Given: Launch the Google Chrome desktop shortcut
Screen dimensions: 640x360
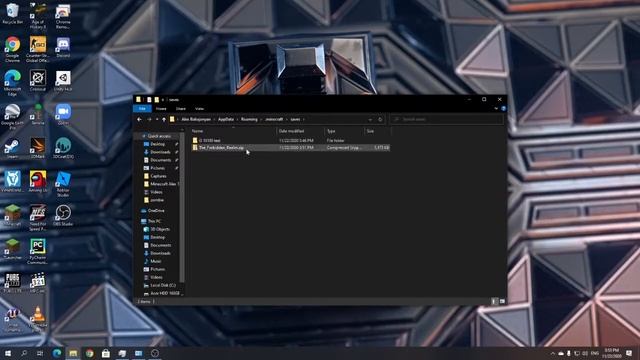Looking at the screenshot, I should [12, 48].
